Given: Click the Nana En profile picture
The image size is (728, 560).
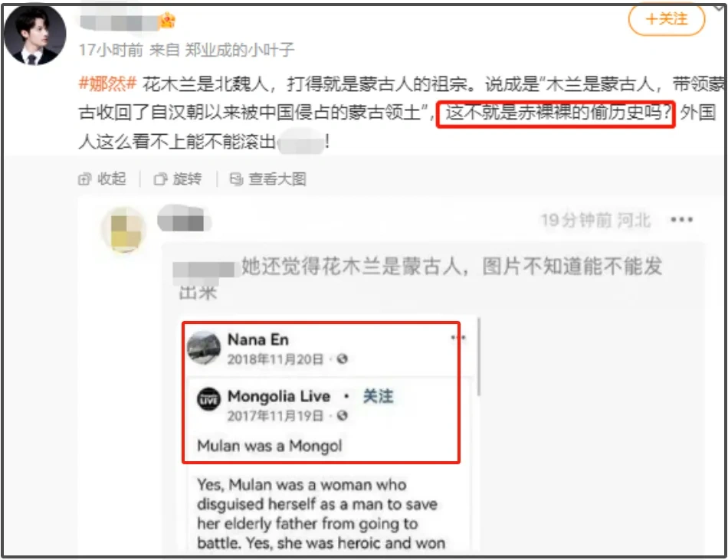Looking at the screenshot, I should click(x=204, y=348).
